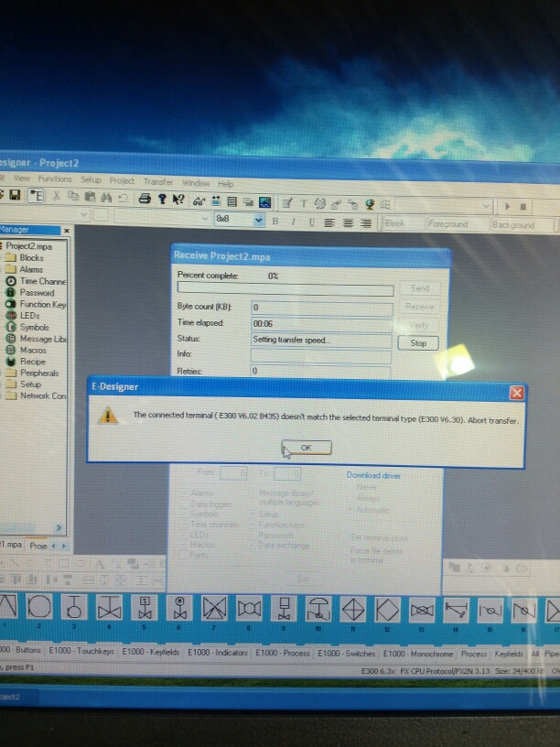
Task: Click the Send button in the Receive dialog
Action: (x=420, y=288)
